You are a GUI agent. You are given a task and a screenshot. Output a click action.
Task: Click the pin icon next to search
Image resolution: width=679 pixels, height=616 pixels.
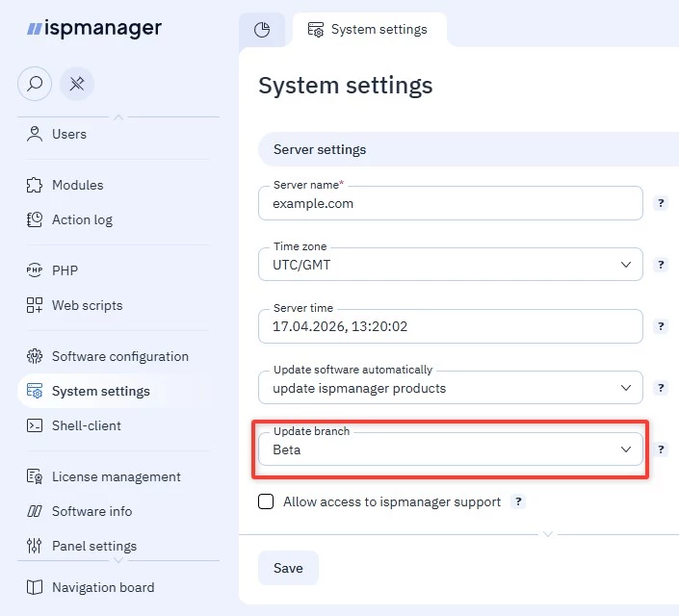(77, 84)
